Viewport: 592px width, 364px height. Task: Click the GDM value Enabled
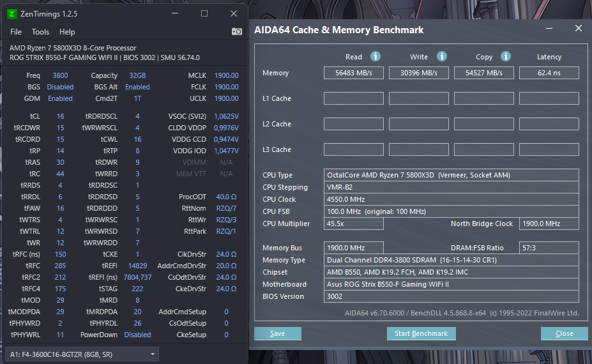61,98
